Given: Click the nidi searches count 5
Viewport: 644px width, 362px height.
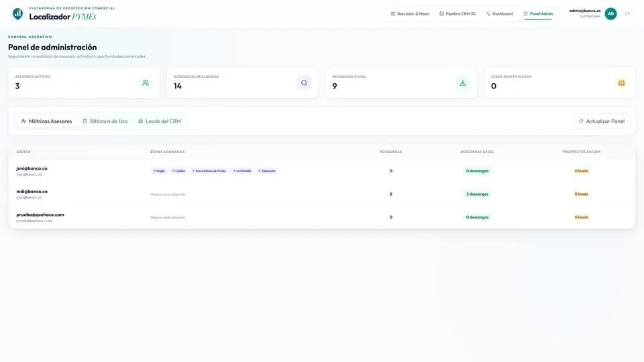Looking at the screenshot, I should [x=391, y=194].
